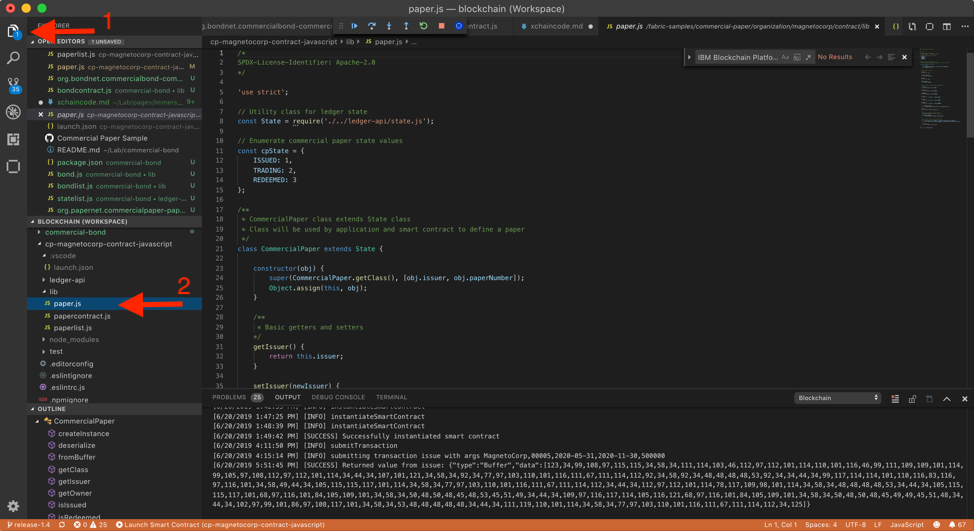Stop debugging with the red square button
The image size is (974, 531).
pos(441,26)
